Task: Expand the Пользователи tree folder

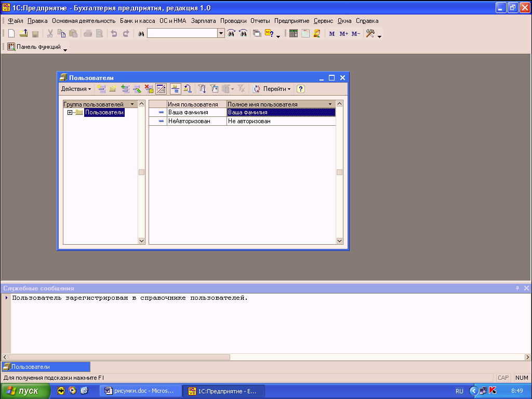Action: coord(70,112)
